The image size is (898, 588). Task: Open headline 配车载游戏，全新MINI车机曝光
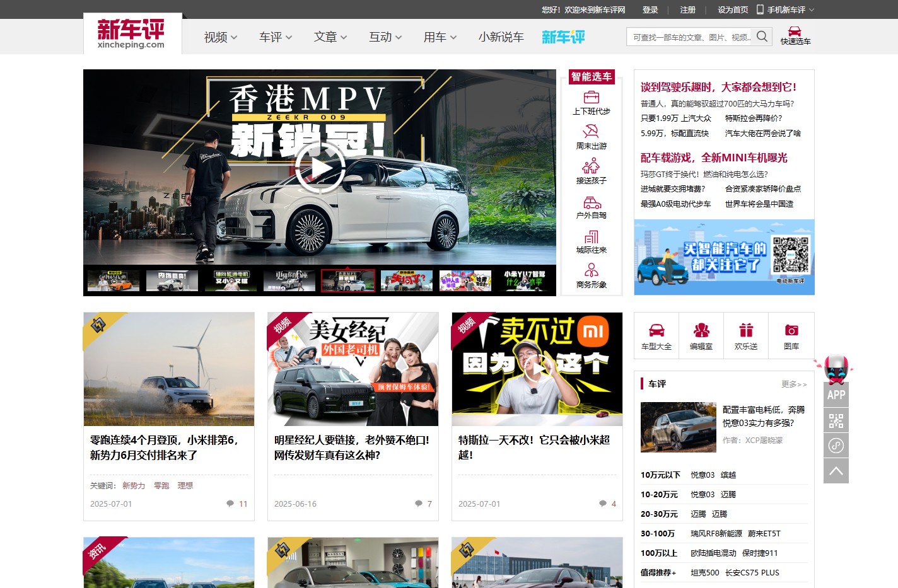click(x=714, y=158)
